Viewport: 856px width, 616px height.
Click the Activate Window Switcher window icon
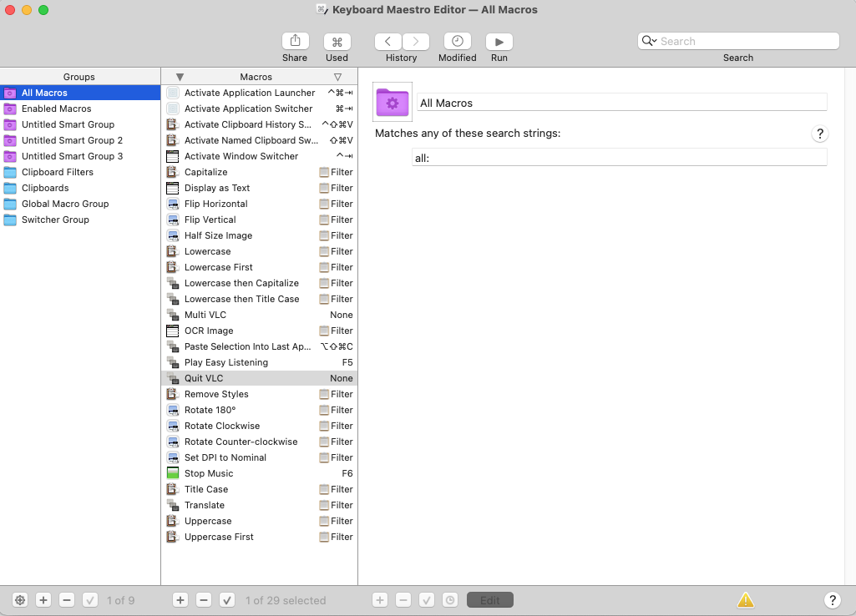pyautogui.click(x=173, y=156)
